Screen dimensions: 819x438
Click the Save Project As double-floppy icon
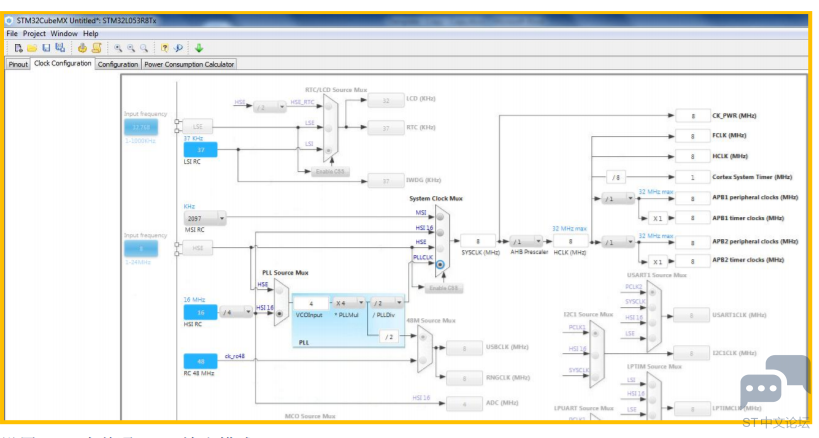click(60, 48)
